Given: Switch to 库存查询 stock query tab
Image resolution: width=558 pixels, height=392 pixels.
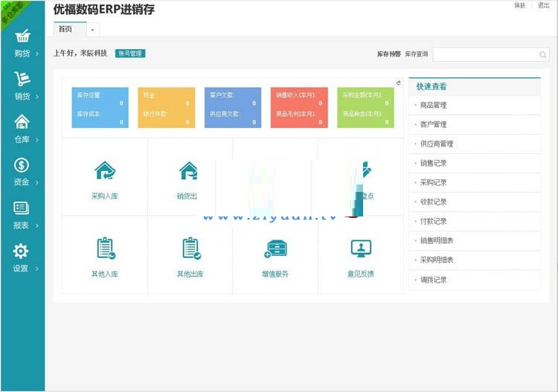Looking at the screenshot, I should (416, 54).
